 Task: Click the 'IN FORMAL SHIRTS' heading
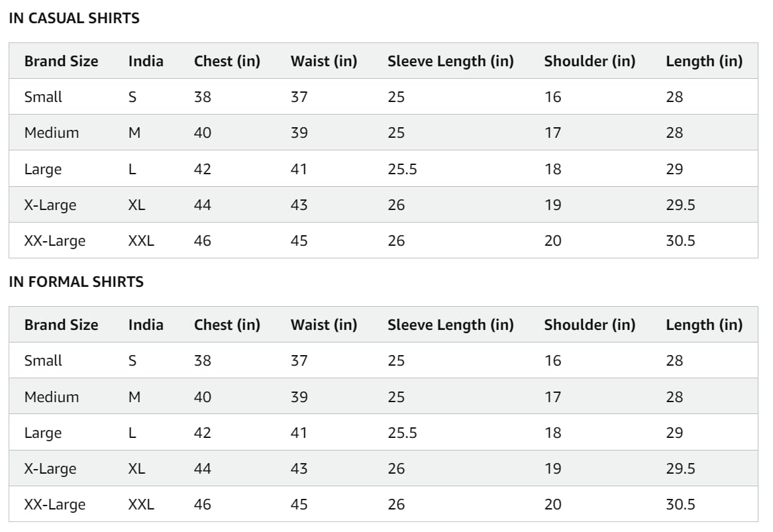(76, 282)
